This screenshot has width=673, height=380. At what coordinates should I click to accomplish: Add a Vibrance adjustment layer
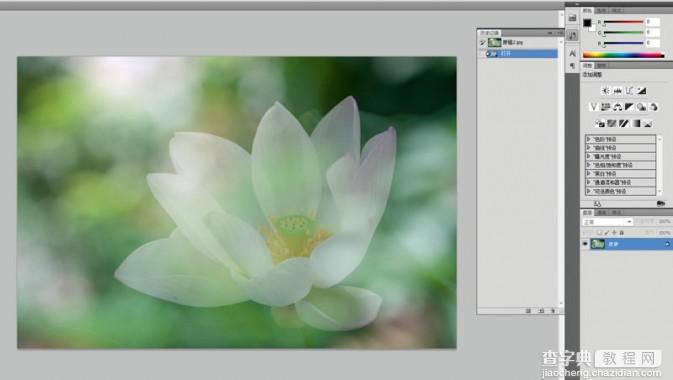tap(594, 107)
